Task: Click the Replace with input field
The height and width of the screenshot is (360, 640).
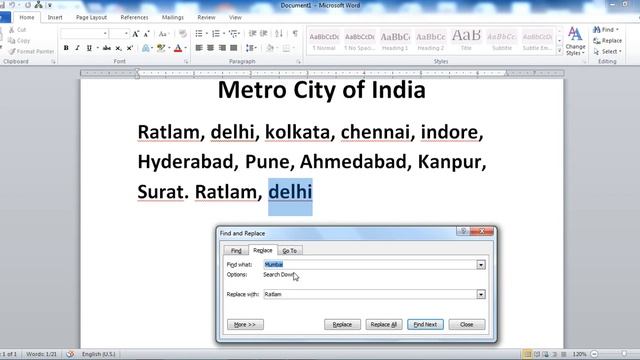Action: coord(370,294)
